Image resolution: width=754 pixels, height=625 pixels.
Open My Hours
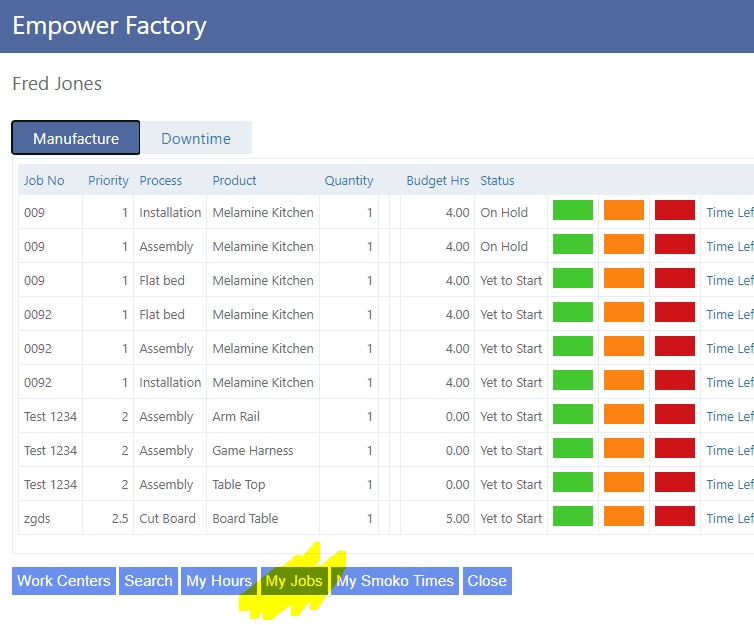[x=219, y=581]
